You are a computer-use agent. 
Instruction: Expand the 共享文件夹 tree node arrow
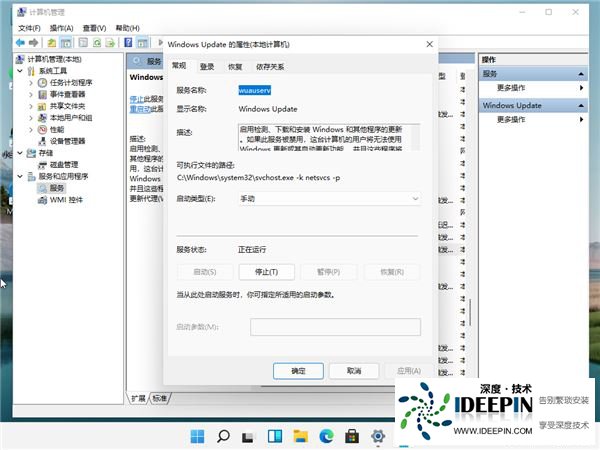(x=31, y=106)
